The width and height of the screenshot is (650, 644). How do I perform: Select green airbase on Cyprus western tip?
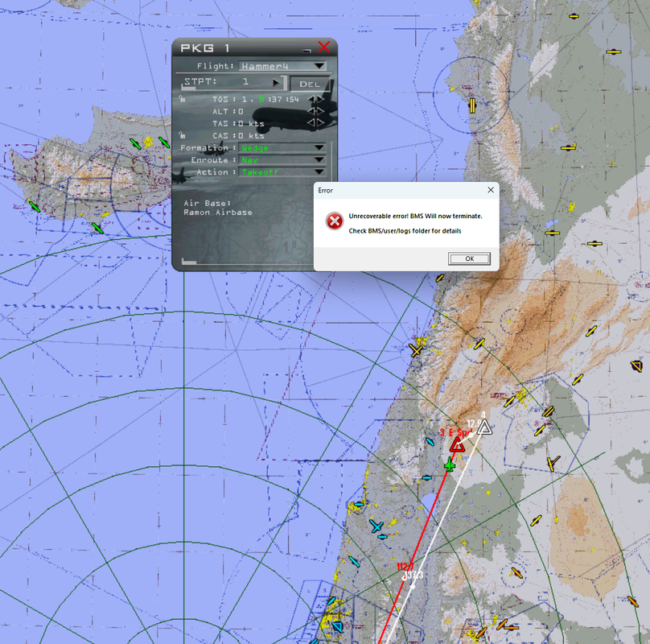(34, 206)
